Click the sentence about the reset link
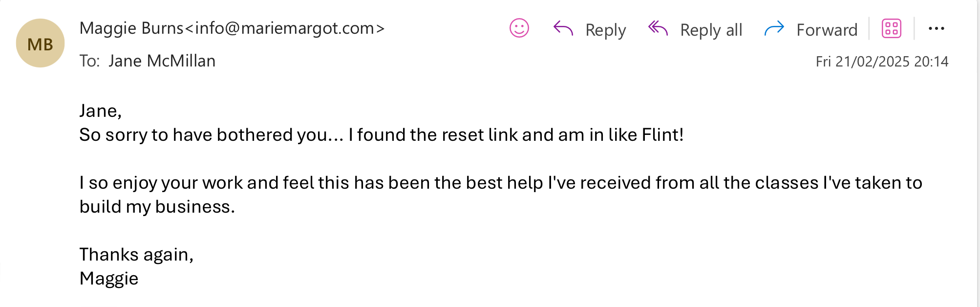This screenshot has height=307, width=980. click(381, 135)
